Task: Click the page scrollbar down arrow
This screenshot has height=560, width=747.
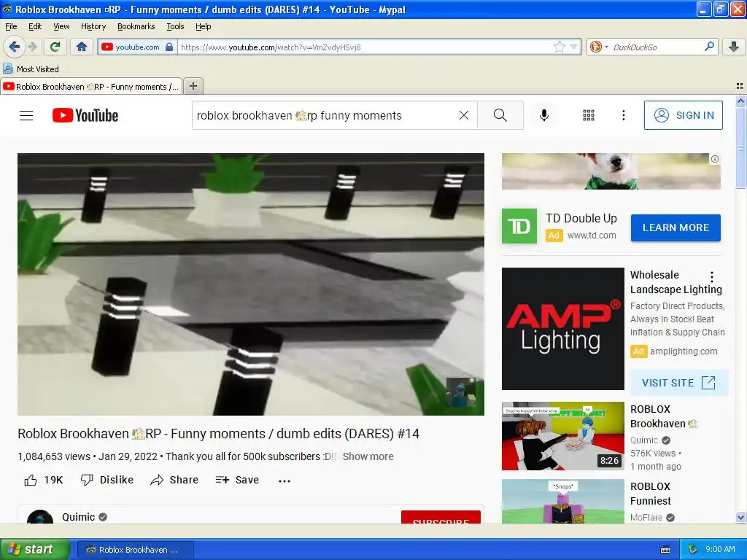Action: point(740,517)
